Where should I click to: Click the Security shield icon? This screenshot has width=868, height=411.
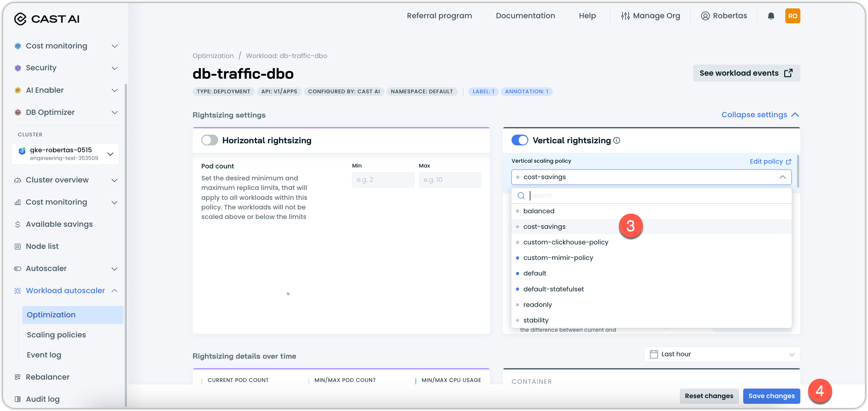click(x=18, y=68)
